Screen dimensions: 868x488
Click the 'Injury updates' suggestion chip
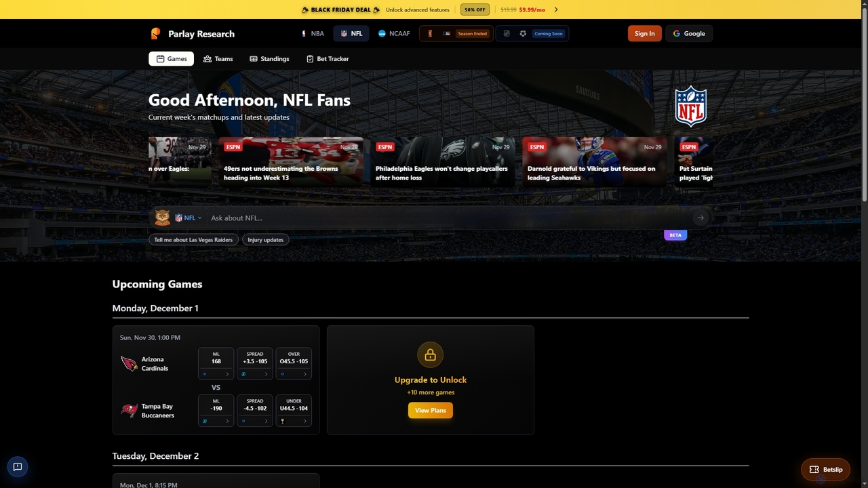point(265,239)
